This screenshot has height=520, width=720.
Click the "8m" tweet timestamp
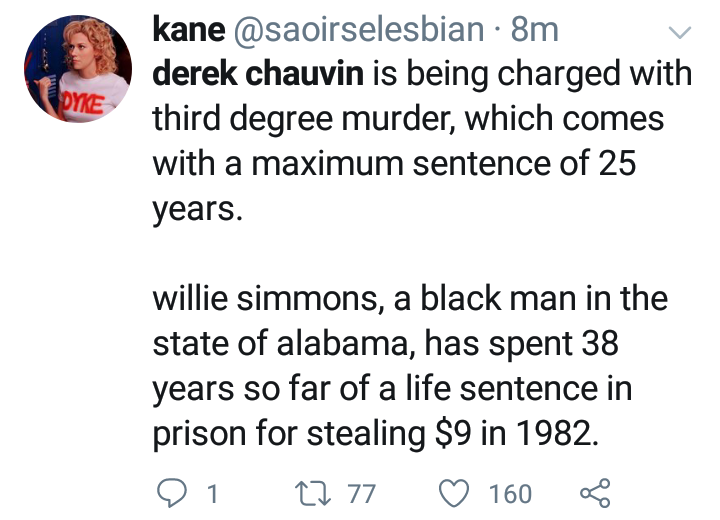point(533,31)
